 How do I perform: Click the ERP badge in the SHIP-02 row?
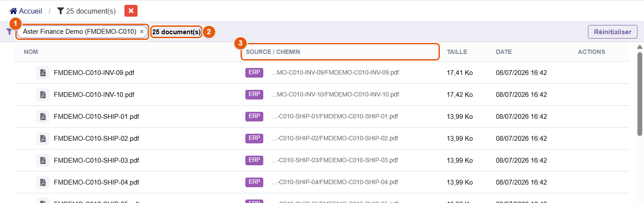(254, 138)
